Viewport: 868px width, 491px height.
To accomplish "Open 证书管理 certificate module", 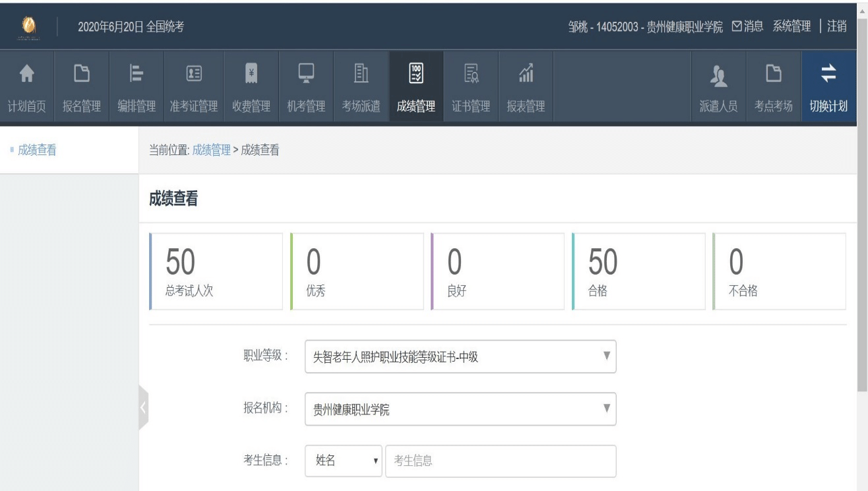I will [471, 88].
